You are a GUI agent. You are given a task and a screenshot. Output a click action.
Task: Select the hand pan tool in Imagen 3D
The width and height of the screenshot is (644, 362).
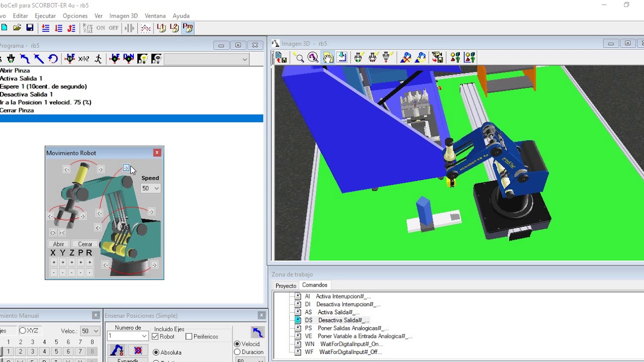tap(328, 58)
